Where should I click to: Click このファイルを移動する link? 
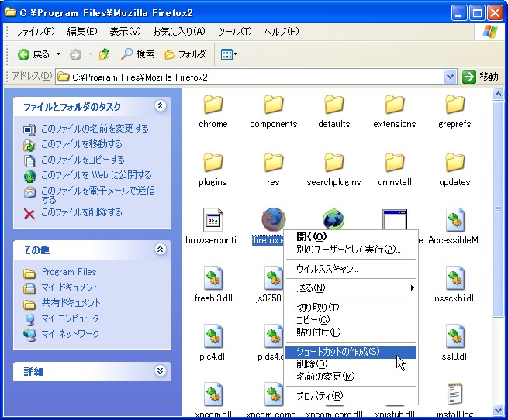click(x=81, y=144)
